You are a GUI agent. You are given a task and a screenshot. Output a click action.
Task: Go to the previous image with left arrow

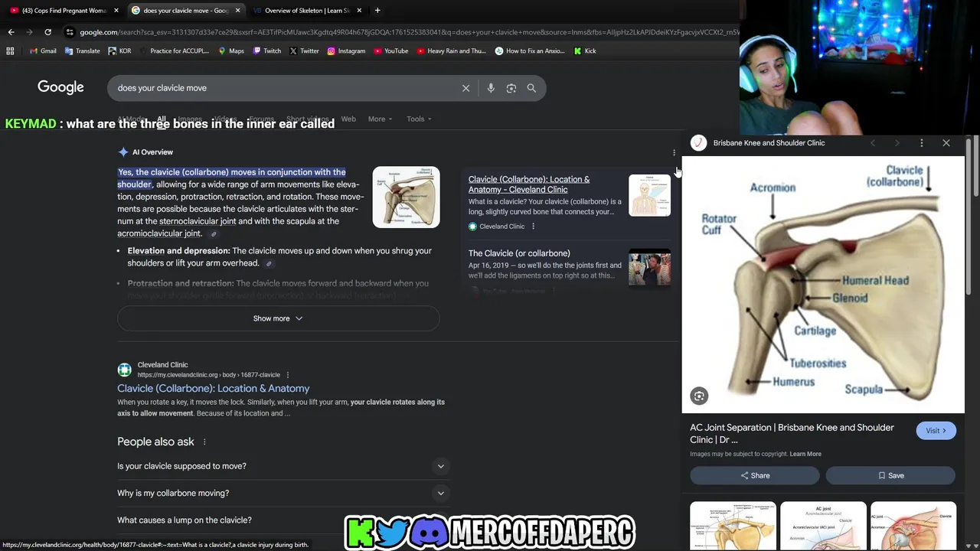click(872, 143)
